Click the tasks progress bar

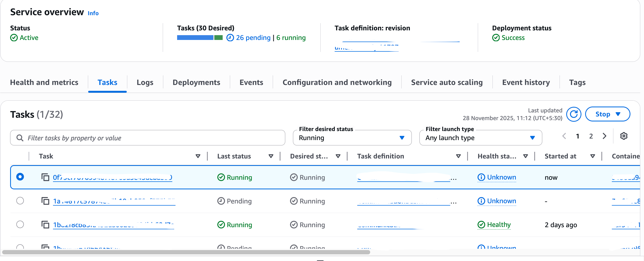tap(200, 38)
